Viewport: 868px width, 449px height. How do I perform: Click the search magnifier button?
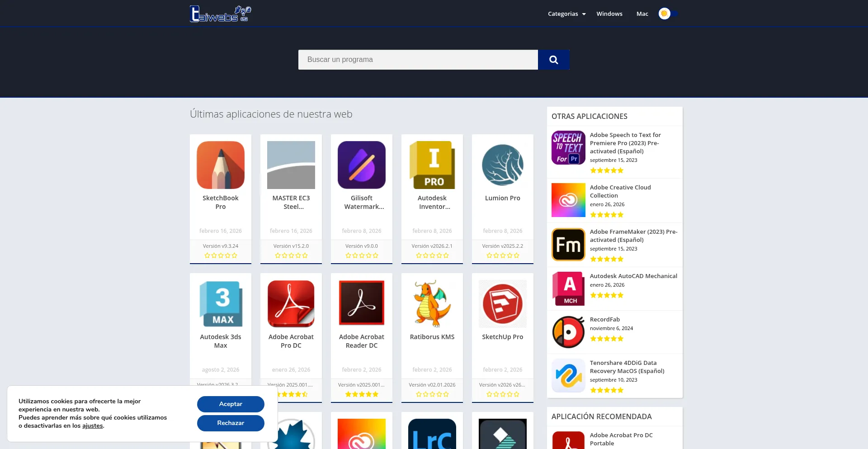pos(553,60)
